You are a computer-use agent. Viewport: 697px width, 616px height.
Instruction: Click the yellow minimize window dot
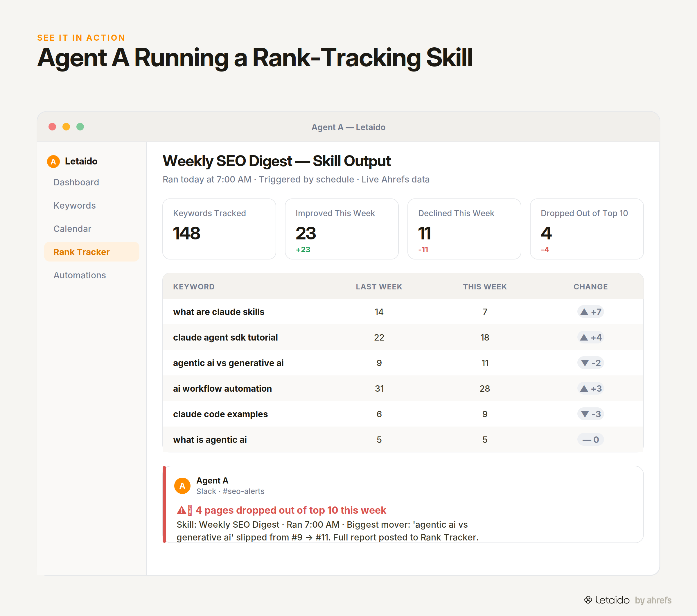(x=66, y=127)
